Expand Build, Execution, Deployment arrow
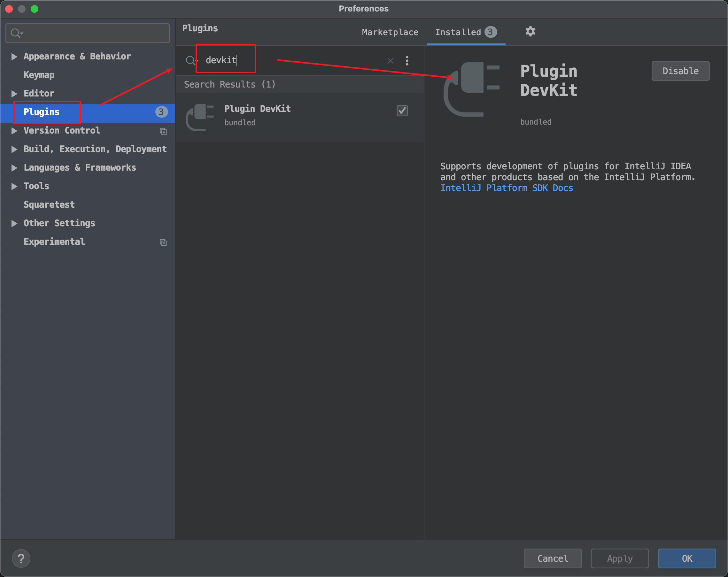728x577 pixels. point(14,149)
